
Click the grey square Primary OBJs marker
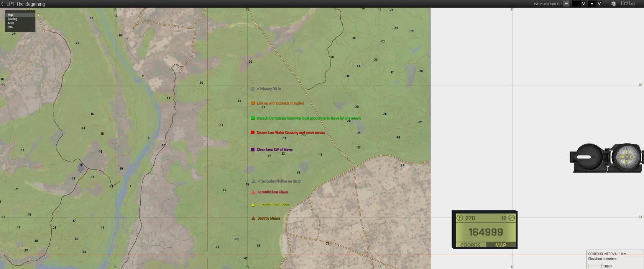click(x=253, y=89)
